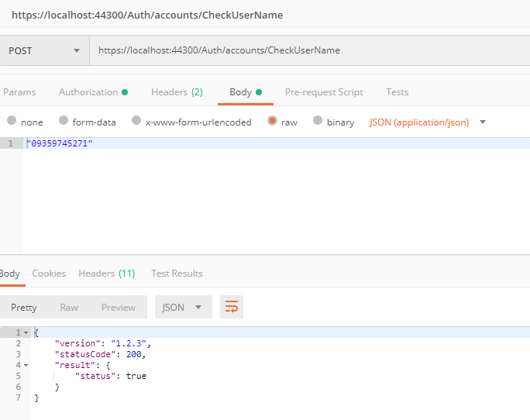Open the JSON (application/json) content type dropdown
The width and height of the screenshot is (530, 420).
[427, 122]
